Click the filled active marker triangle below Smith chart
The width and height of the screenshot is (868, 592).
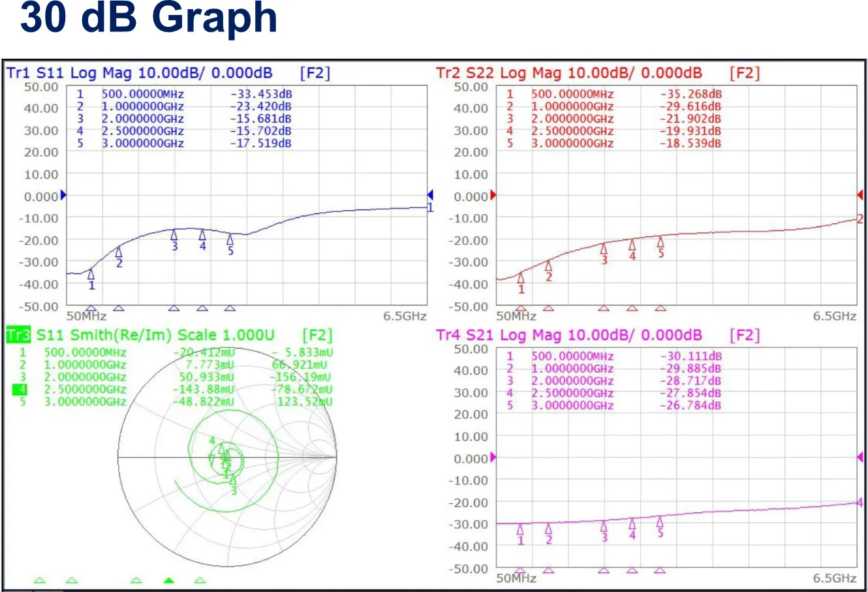[170, 580]
